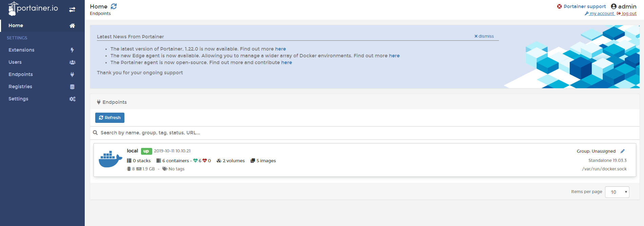Click the 'No tags' text
The image size is (644, 226).
[x=177, y=169]
